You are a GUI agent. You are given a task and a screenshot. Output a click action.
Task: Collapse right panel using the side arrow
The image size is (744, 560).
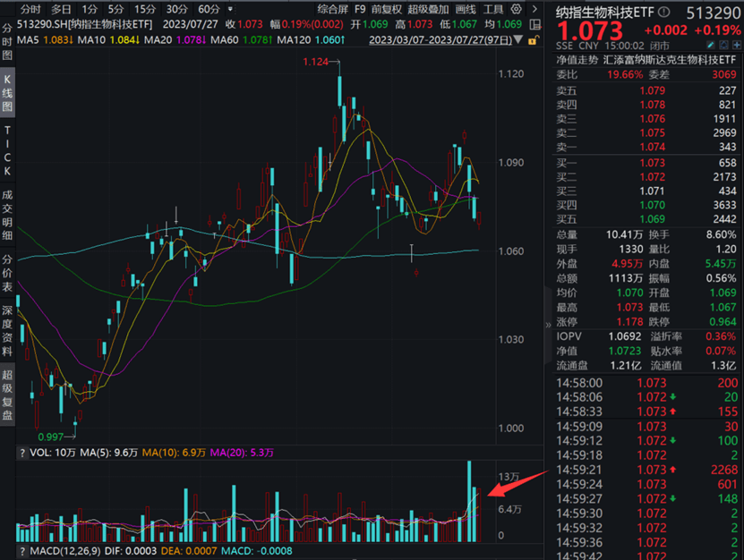pos(549,326)
